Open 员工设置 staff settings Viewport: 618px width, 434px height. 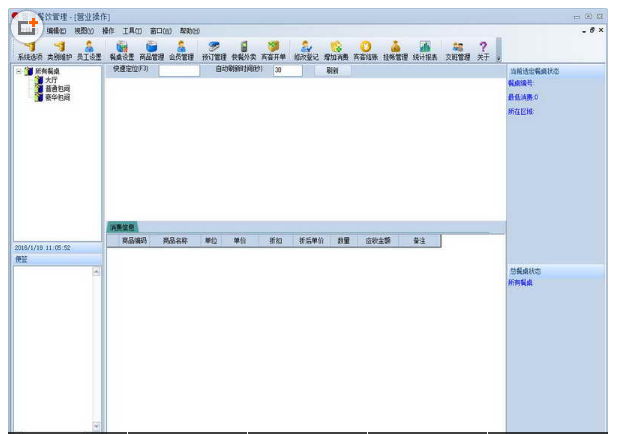89,51
